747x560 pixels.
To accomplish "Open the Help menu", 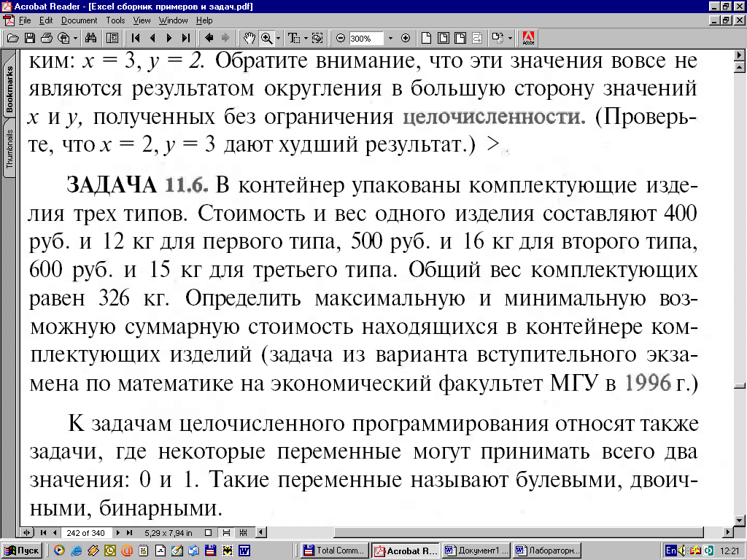I will [204, 20].
